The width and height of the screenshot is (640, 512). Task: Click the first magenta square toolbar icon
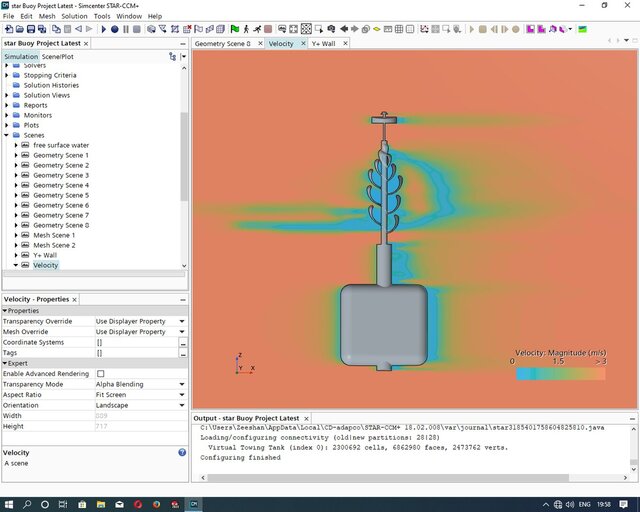point(530,29)
